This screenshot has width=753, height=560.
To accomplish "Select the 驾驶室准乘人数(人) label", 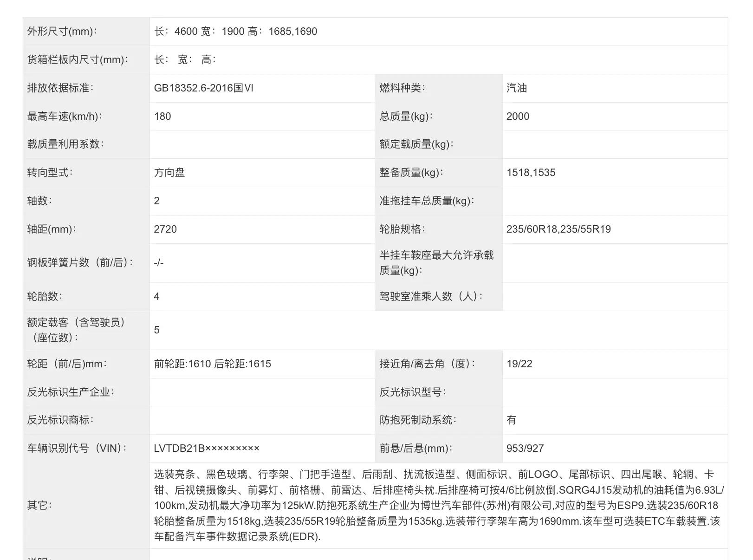I will click(431, 296).
